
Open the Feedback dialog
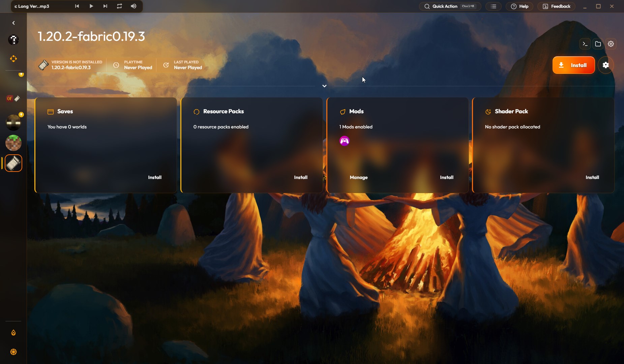pos(557,6)
